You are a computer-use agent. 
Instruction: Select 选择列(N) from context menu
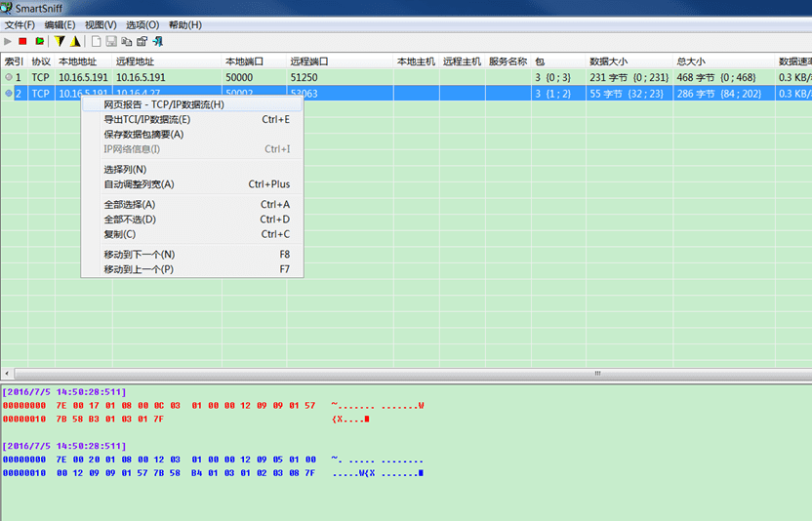click(x=192, y=170)
